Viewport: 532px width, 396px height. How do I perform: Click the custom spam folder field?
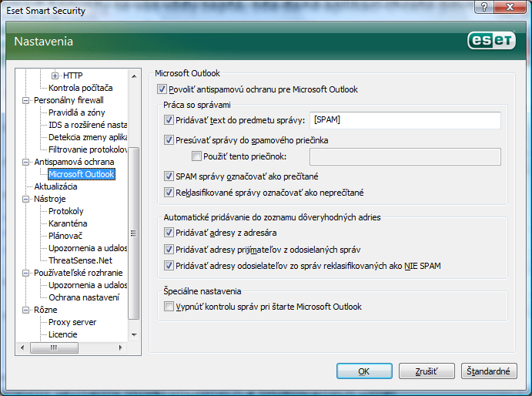[x=405, y=156]
